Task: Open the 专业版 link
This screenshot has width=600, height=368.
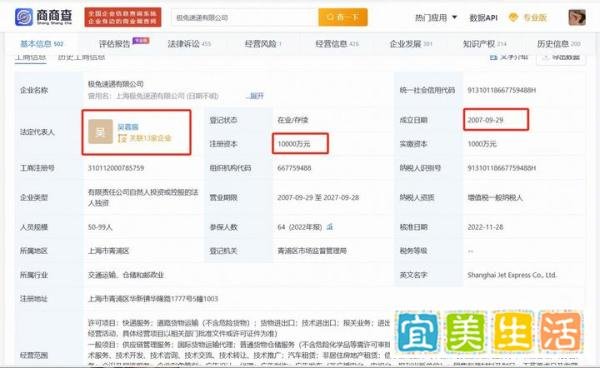Action: 535,18
